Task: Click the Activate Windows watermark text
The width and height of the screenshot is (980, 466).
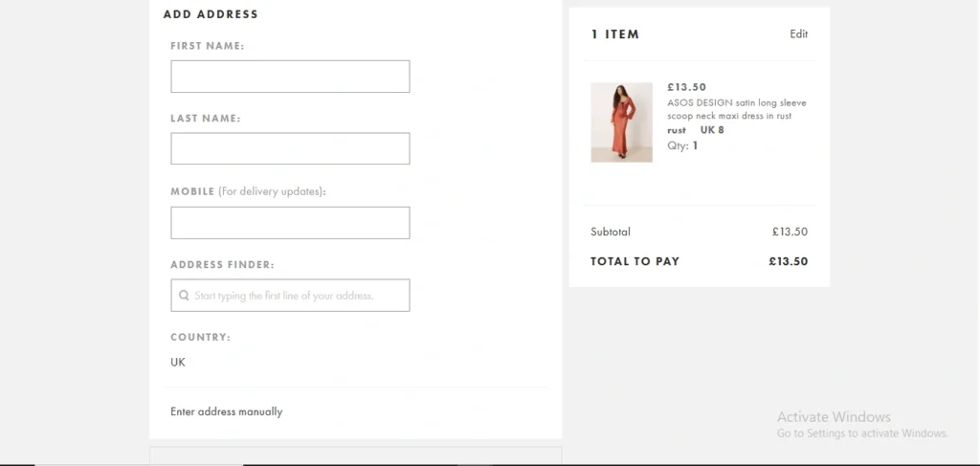Action: click(x=834, y=417)
